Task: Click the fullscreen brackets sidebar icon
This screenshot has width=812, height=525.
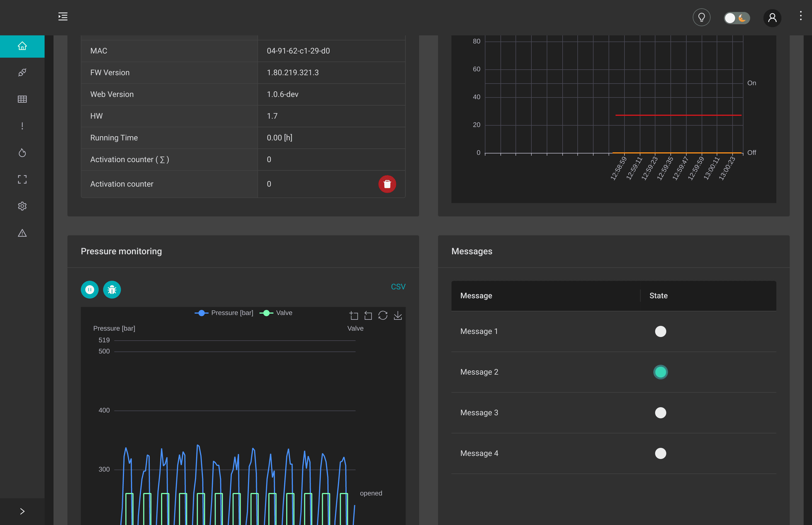Action: tap(22, 179)
